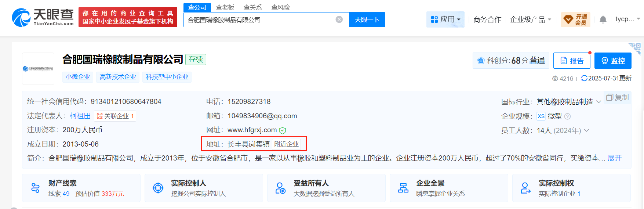The width and height of the screenshot is (644, 209).
Task: Click the 333万元 estimated value
Action: [x=113, y=194]
